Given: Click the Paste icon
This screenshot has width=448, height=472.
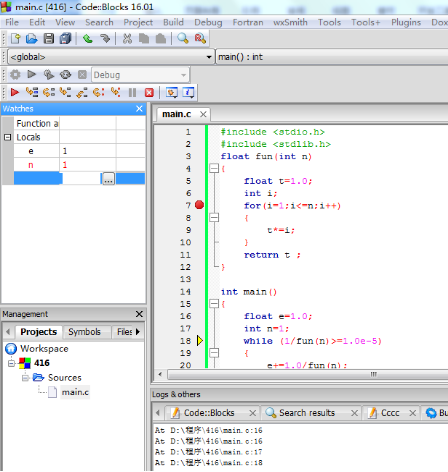Looking at the screenshot, I should 161,39.
